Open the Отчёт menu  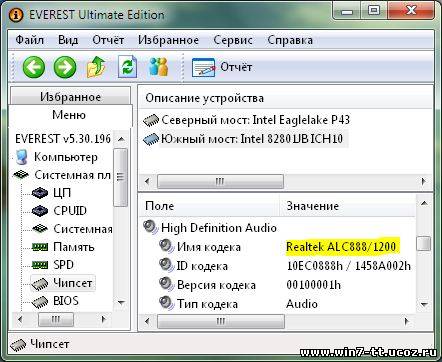(x=108, y=40)
